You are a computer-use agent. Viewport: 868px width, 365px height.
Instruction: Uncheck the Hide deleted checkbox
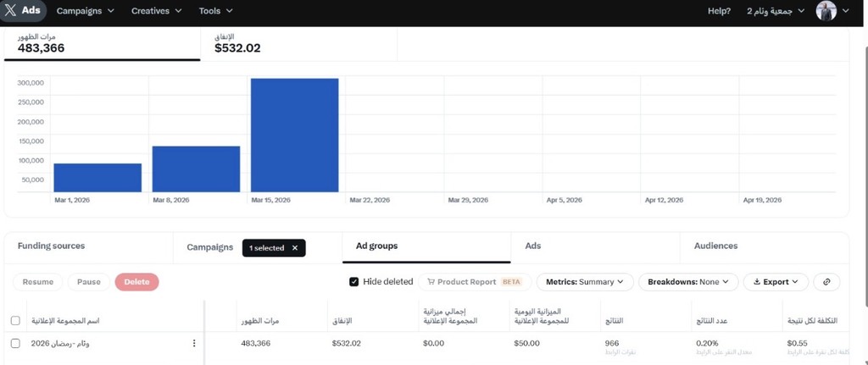pyautogui.click(x=354, y=282)
